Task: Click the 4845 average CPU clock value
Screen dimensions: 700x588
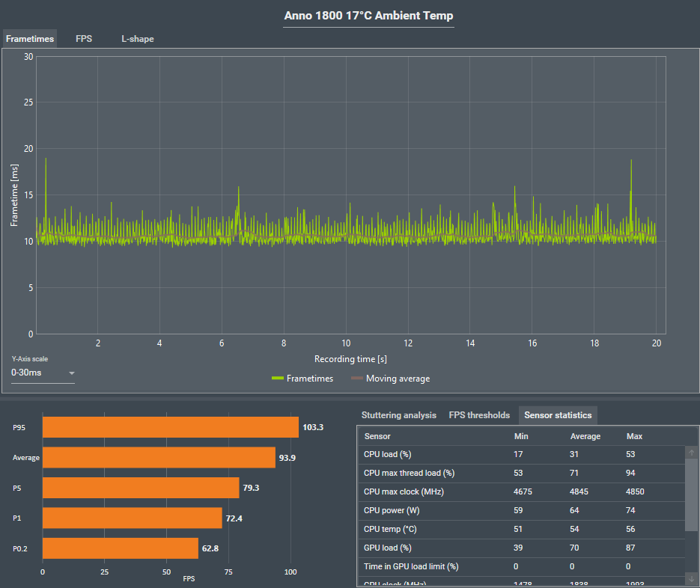Action: 579,491
